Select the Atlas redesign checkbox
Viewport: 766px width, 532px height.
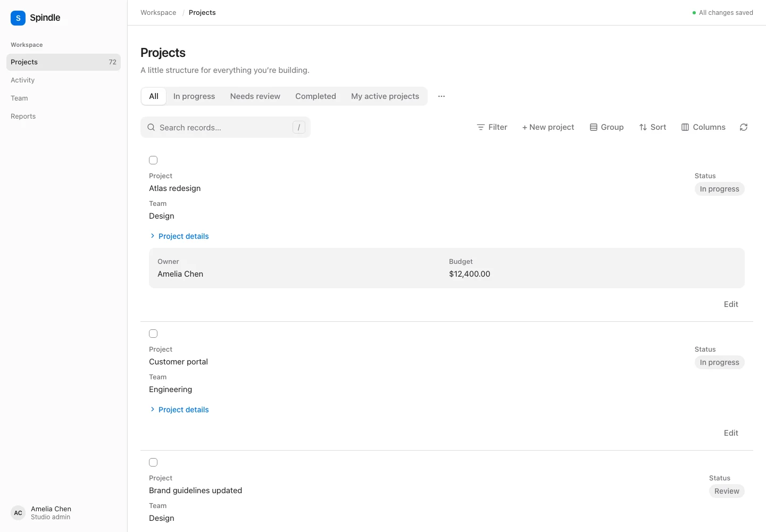tap(153, 160)
